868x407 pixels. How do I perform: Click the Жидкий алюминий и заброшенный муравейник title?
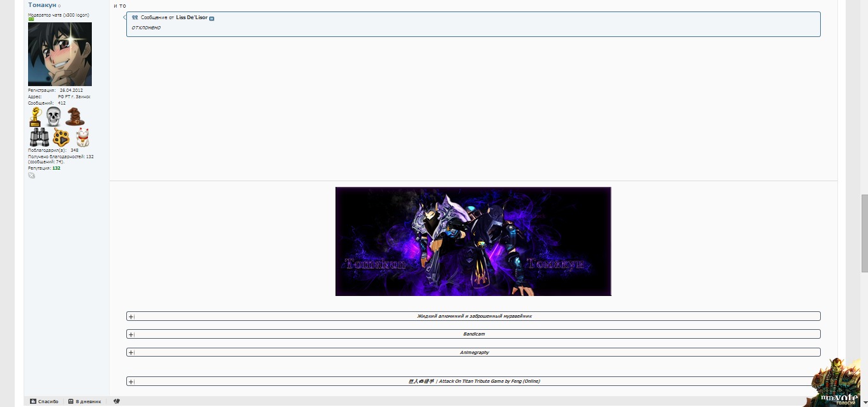tap(474, 316)
